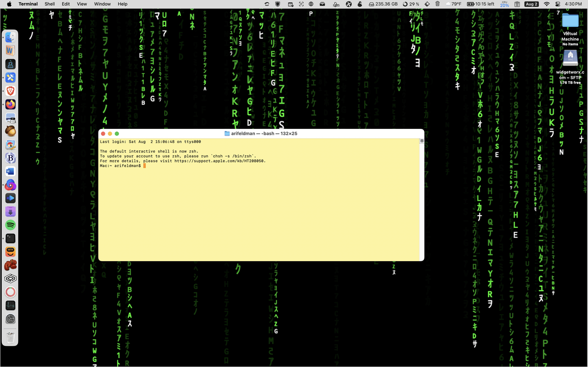Open the colorful swirl app in Dock
The width and height of the screenshot is (588, 367).
10,185
